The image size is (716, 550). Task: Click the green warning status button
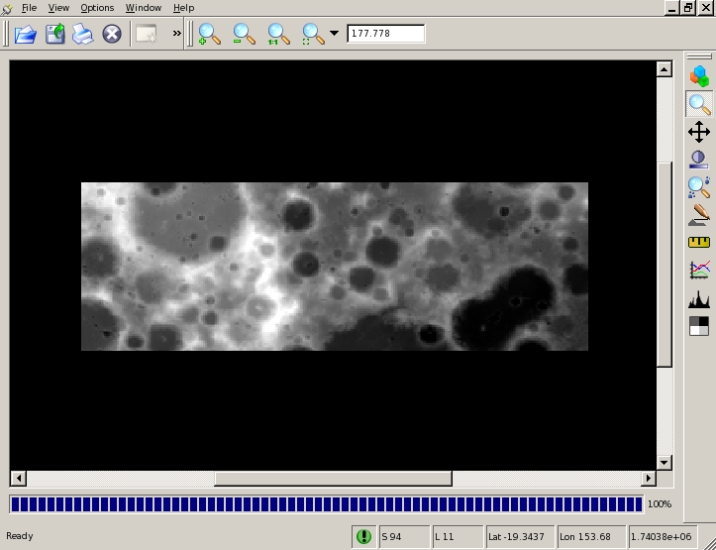pos(363,537)
